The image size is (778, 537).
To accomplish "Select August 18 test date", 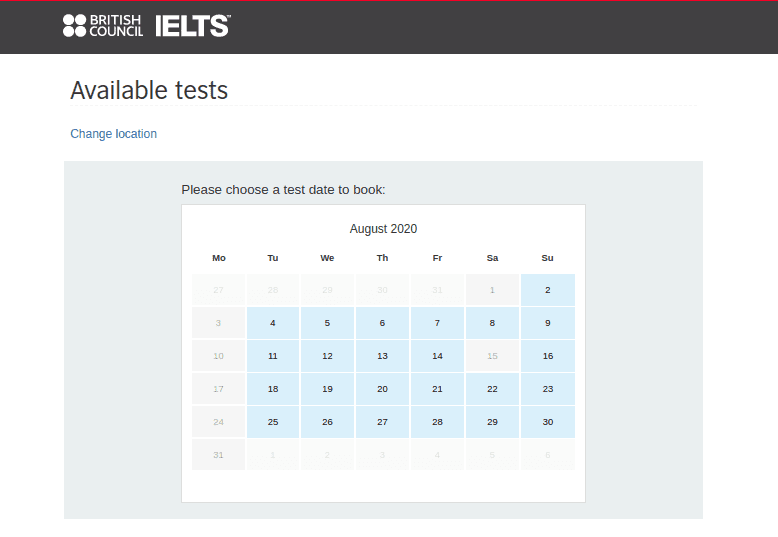I will (x=273, y=389).
